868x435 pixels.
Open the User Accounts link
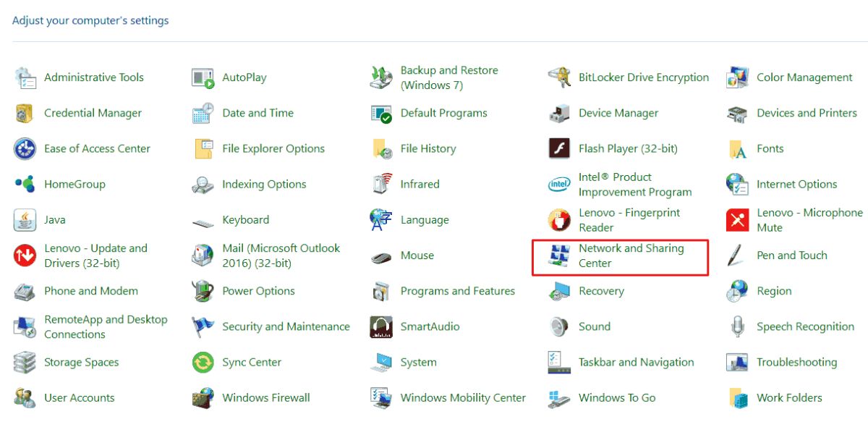pos(79,398)
